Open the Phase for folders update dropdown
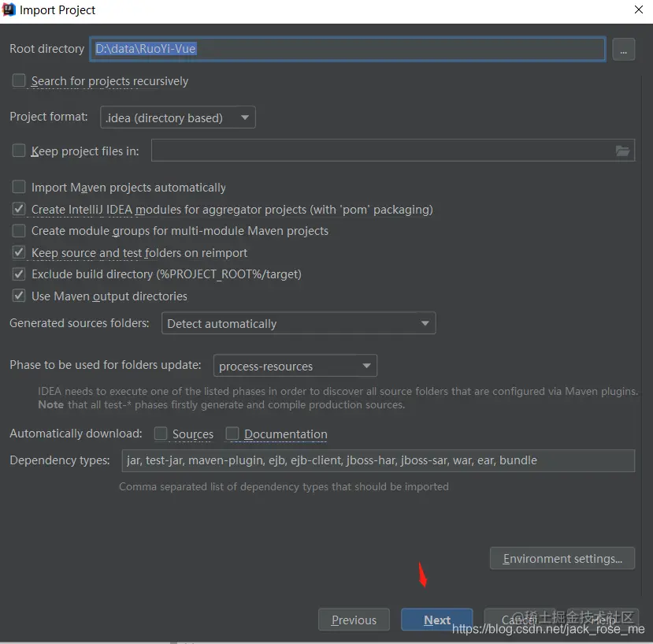This screenshot has height=644, width=653. pos(295,366)
